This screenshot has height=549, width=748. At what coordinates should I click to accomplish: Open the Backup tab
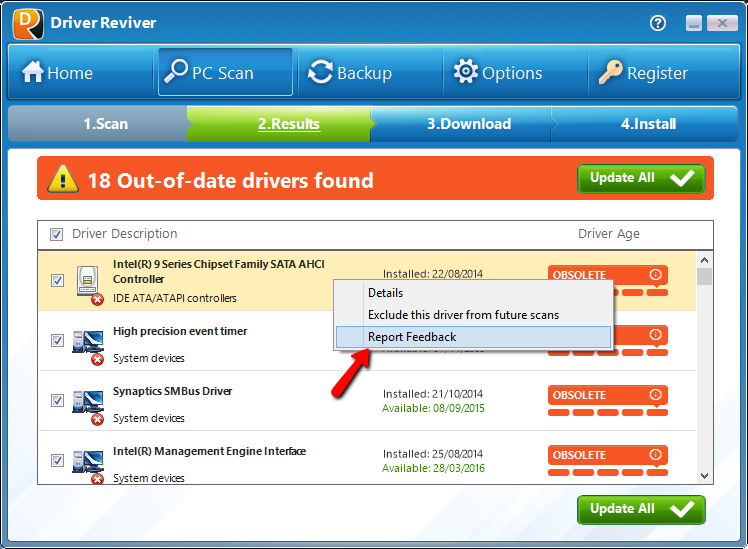(370, 73)
